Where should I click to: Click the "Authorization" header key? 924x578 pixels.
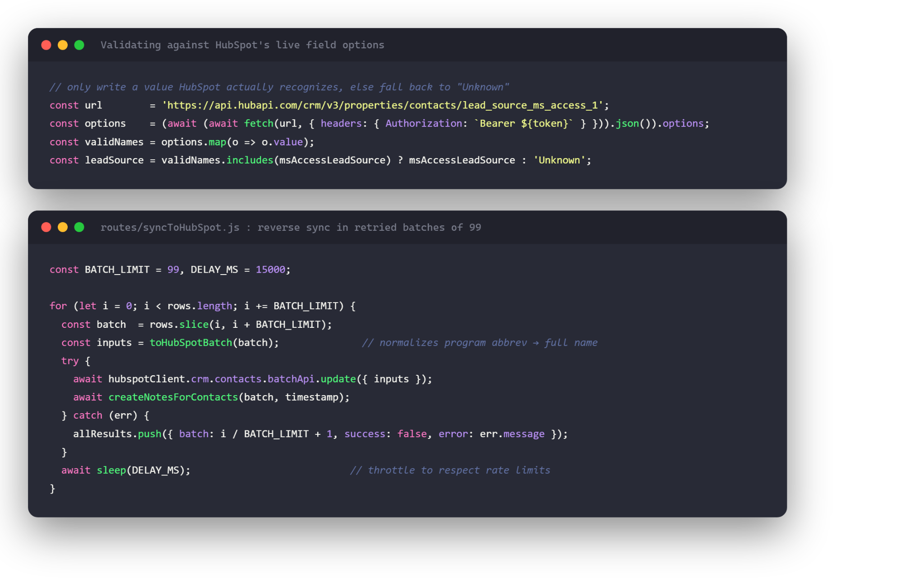[424, 123]
